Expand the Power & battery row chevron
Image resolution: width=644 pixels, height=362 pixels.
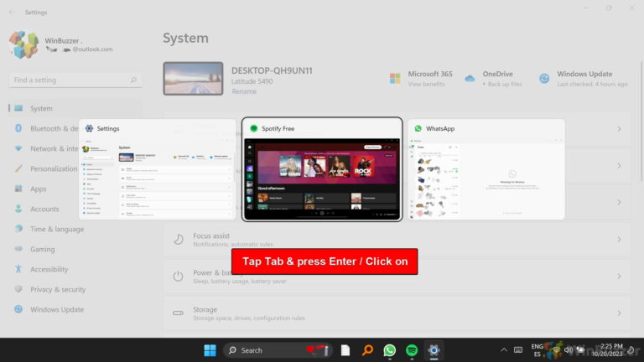[619, 277]
